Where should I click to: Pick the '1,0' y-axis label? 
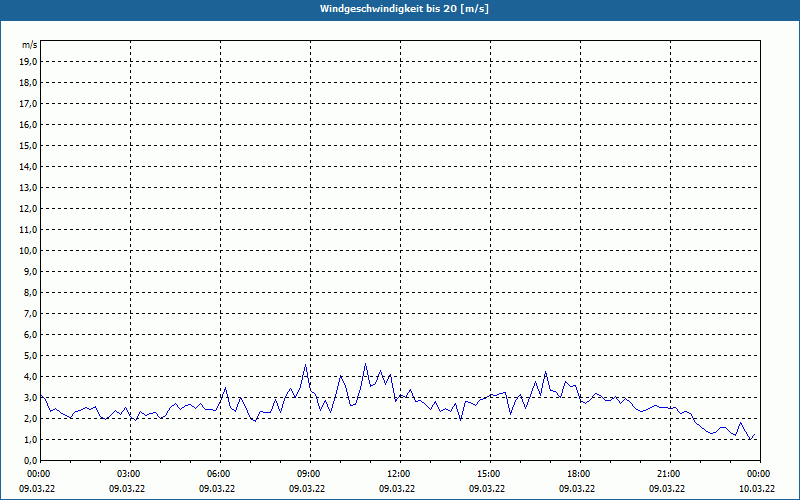point(30,439)
